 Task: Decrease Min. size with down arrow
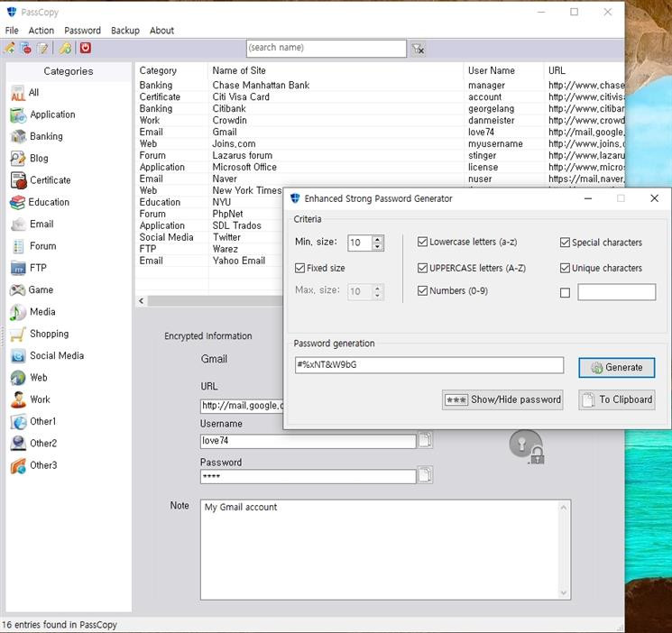pyautogui.click(x=377, y=247)
